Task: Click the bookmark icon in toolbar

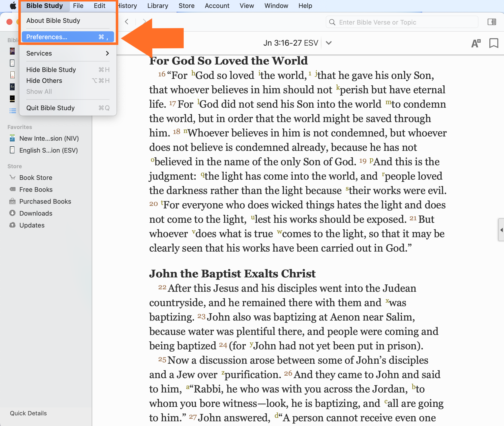Action: [493, 43]
